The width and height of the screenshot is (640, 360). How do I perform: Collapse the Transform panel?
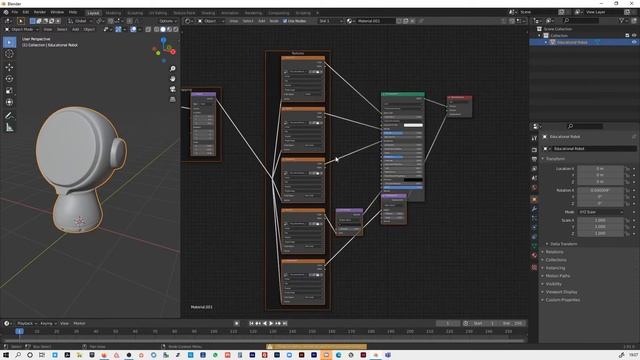tap(555, 159)
